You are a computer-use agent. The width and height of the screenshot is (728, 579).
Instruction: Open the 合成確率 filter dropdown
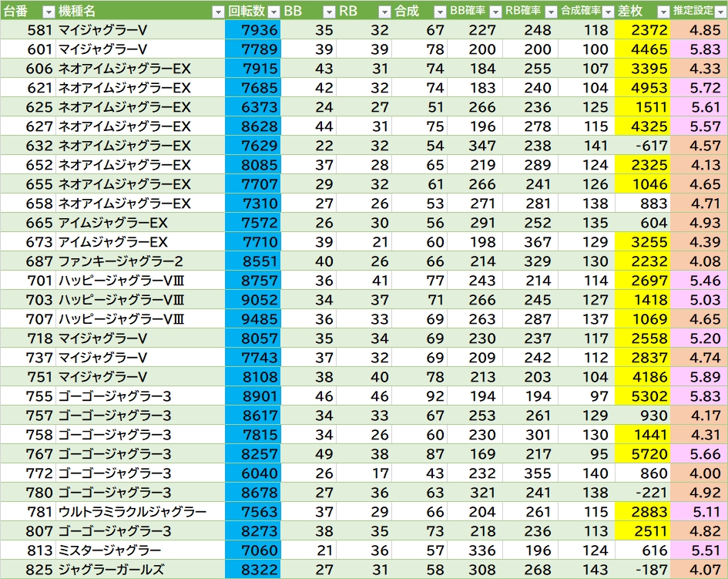(x=608, y=12)
